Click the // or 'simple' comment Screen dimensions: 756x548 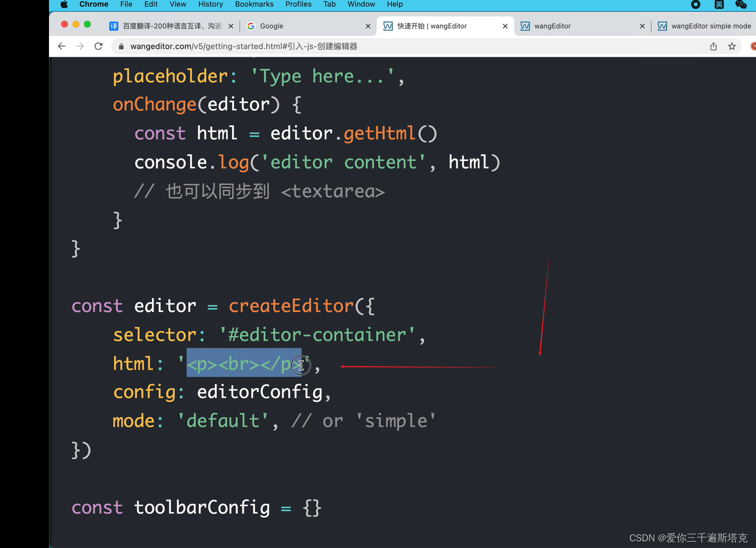coord(364,421)
